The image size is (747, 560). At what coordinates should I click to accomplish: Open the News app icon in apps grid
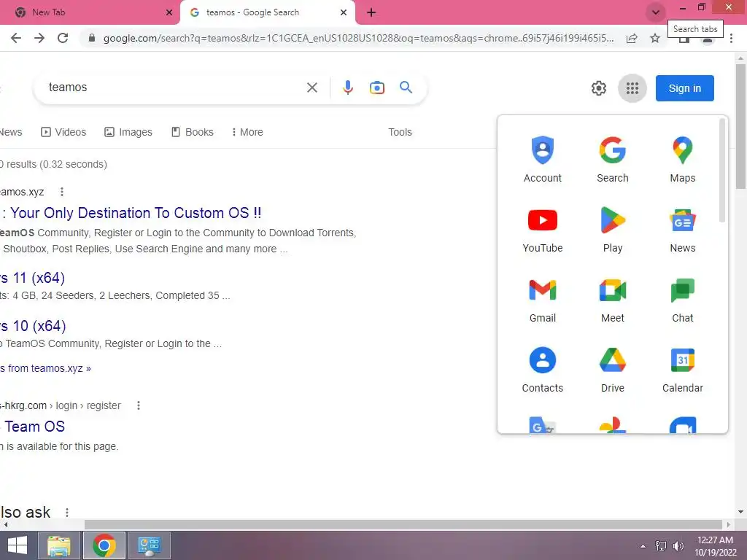[x=682, y=230]
